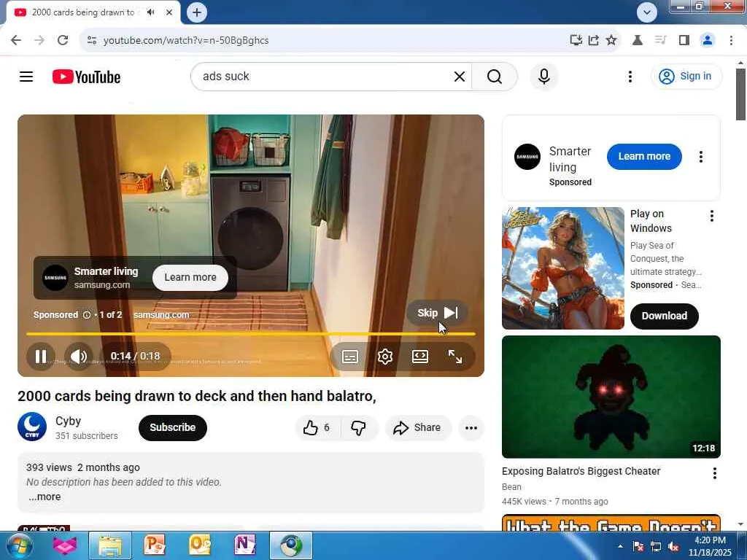
Task: Expand the description with ...more
Action: [44, 497]
